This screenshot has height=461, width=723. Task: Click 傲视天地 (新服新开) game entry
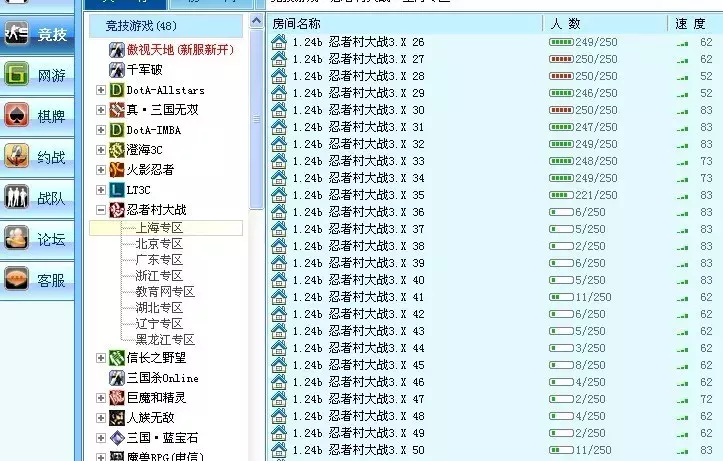coord(179,49)
